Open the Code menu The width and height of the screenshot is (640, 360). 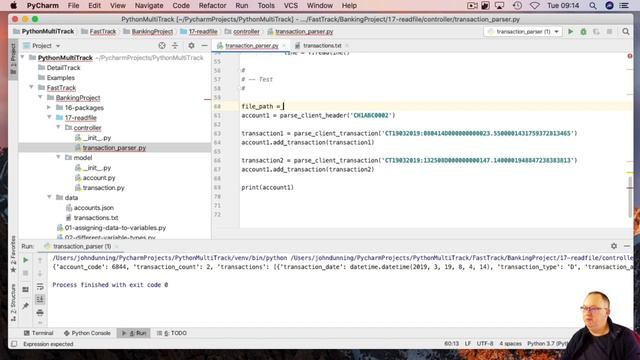[181, 6]
